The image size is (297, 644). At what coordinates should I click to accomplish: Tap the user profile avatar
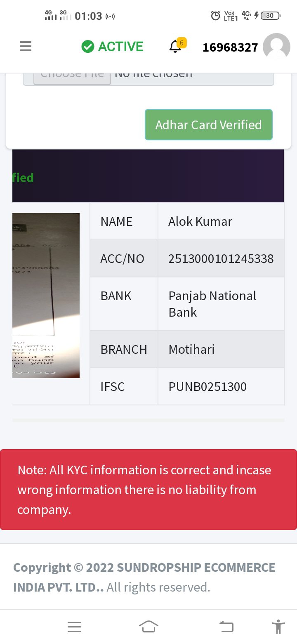coord(276,47)
